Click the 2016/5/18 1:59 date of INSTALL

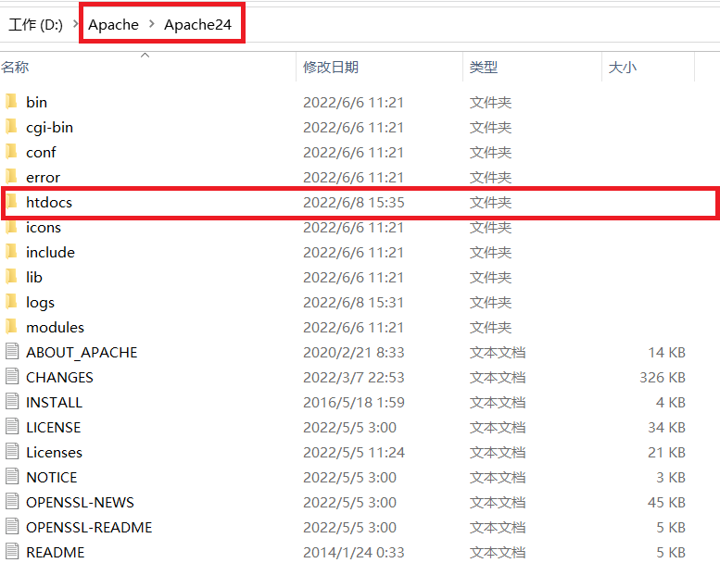click(x=354, y=402)
